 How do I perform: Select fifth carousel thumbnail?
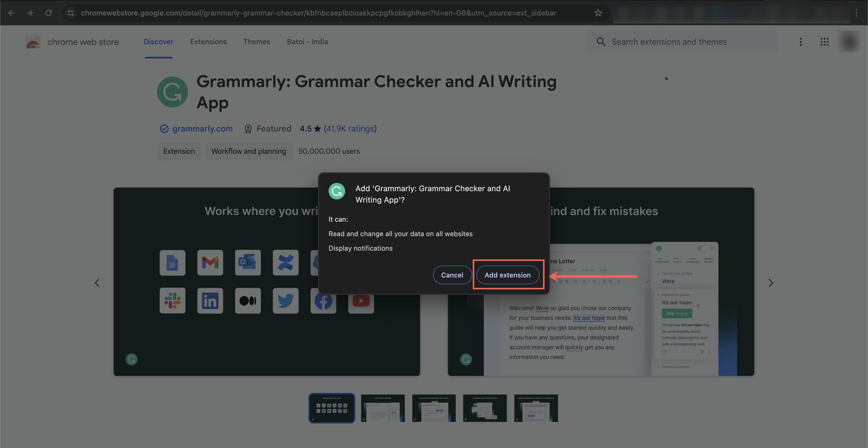click(536, 408)
